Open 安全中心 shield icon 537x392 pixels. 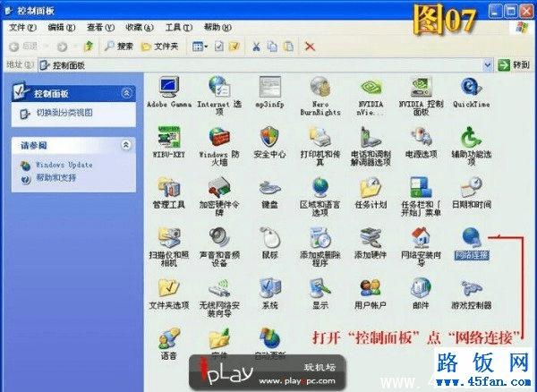coord(270,137)
